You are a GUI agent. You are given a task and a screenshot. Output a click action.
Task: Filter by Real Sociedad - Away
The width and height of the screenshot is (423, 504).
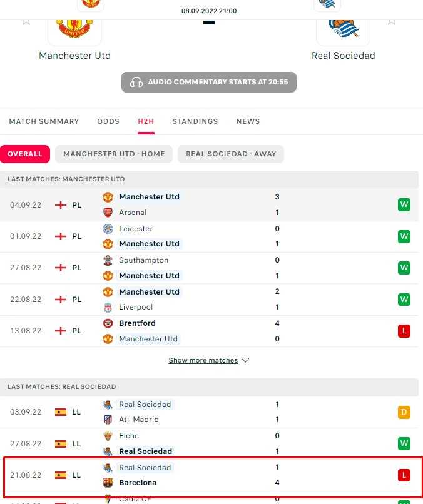[x=231, y=154]
